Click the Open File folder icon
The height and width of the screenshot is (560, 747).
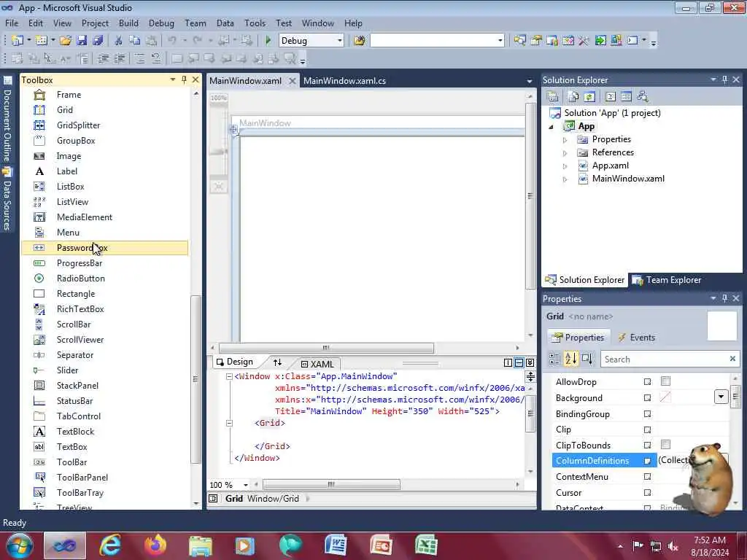66,41
